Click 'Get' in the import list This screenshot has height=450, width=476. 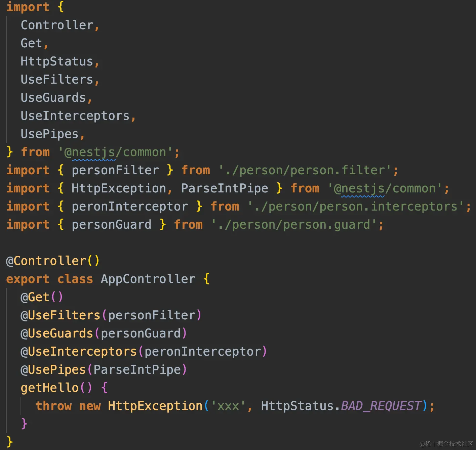point(32,43)
